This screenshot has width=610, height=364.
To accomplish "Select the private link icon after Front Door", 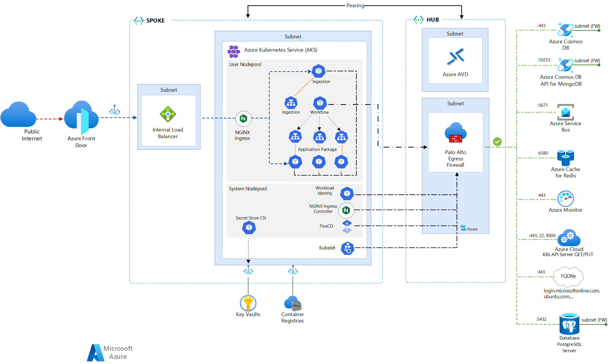I will tap(115, 110).
